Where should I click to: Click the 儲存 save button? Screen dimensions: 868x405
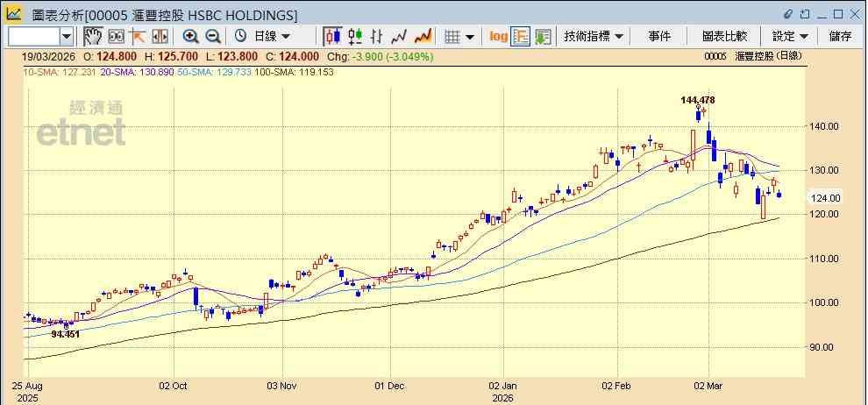840,37
